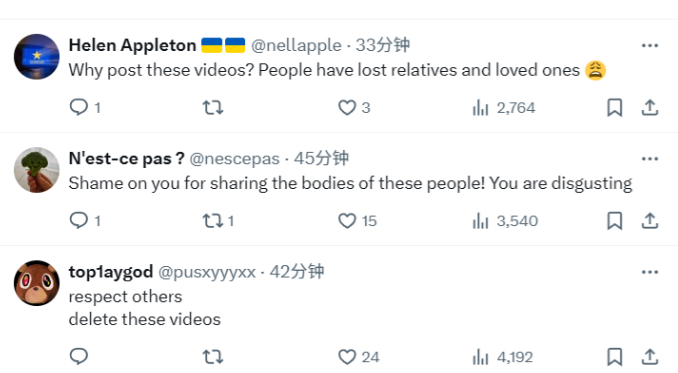The height and width of the screenshot is (373, 678).
Task: Reply to N'est-ce pas ? tweet
Action: click(85, 220)
